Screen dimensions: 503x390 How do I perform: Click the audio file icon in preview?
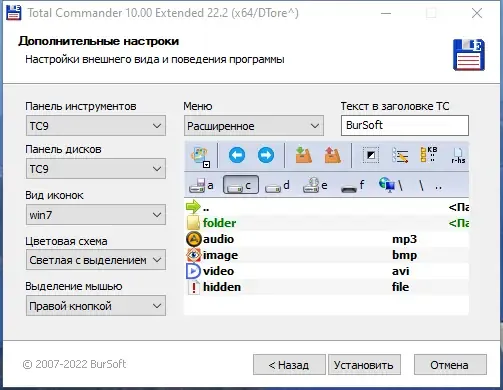tap(194, 239)
